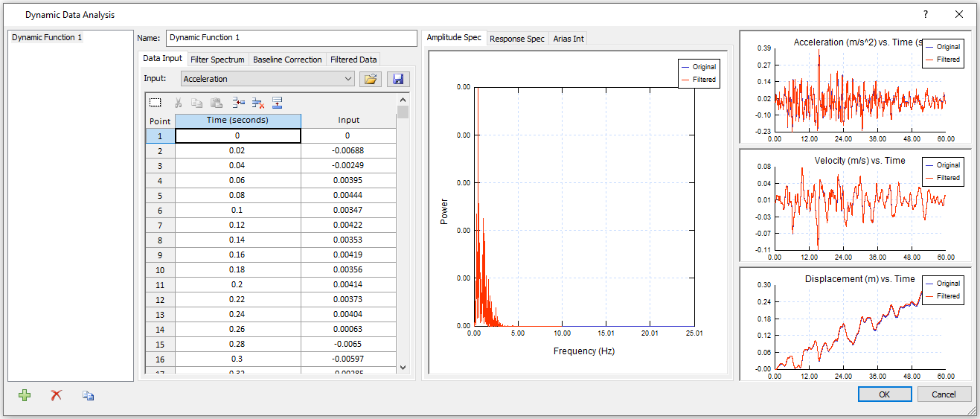Click the Delete Row icon with red X
Screen dimensions: 980x419
click(258, 103)
